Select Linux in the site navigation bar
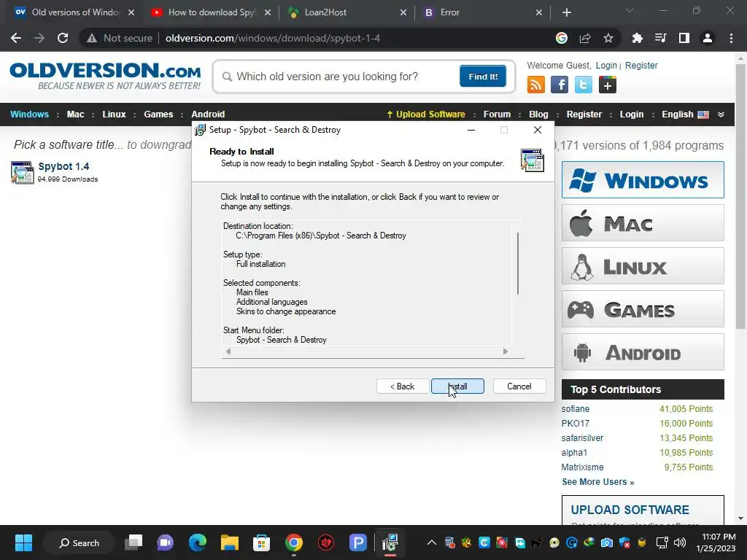 (114, 114)
